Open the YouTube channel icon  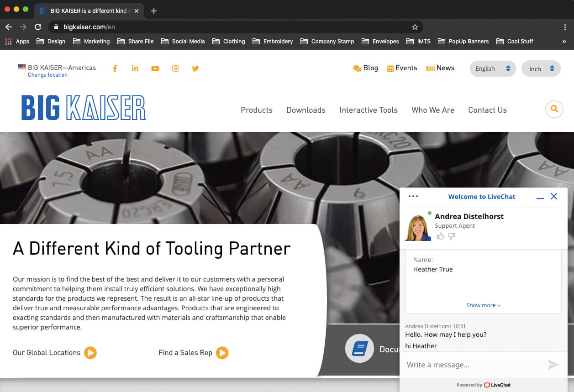(155, 68)
